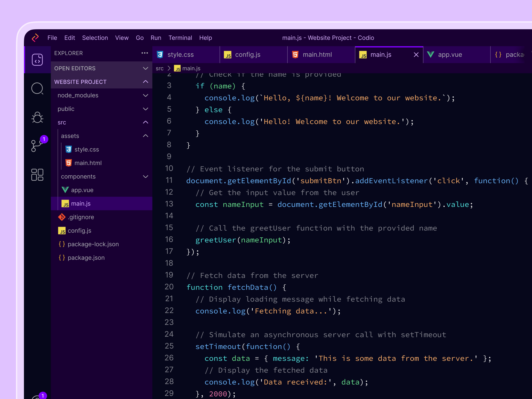Collapse the OPEN EDITORS section
This screenshot has width=532, height=399.
pos(146,68)
